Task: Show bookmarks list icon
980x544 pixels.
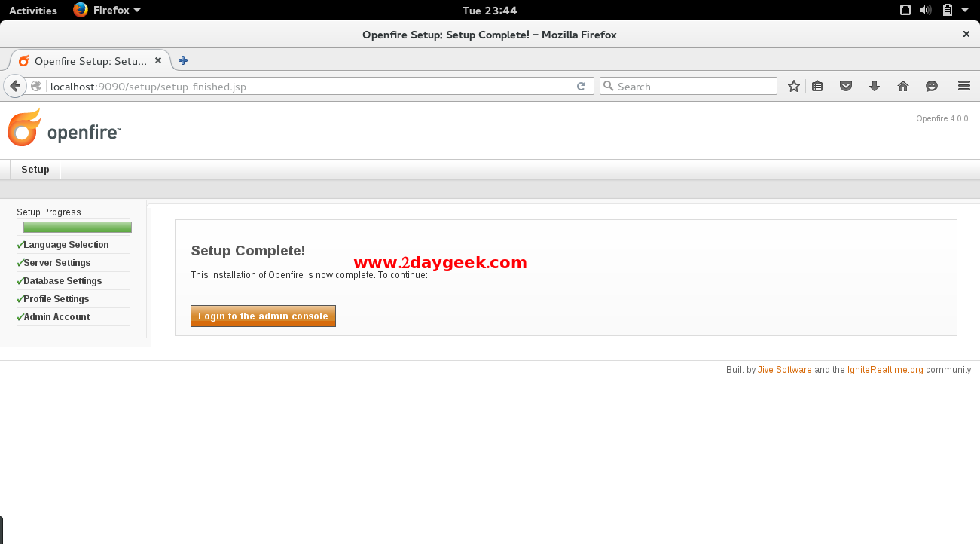Action: (x=817, y=86)
